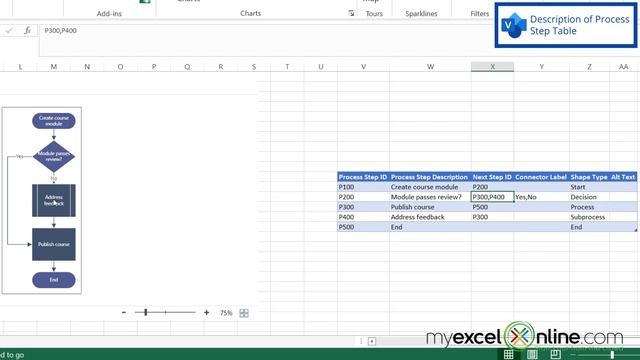This screenshot has width=640, height=360.
Task: Select the Address feedback description cell
Action: coord(430,217)
